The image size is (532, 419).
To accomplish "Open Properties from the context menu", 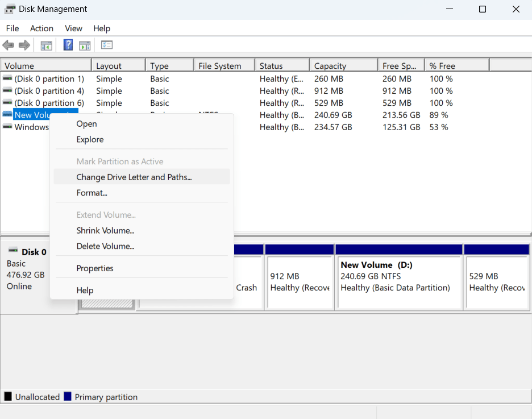I will click(95, 268).
